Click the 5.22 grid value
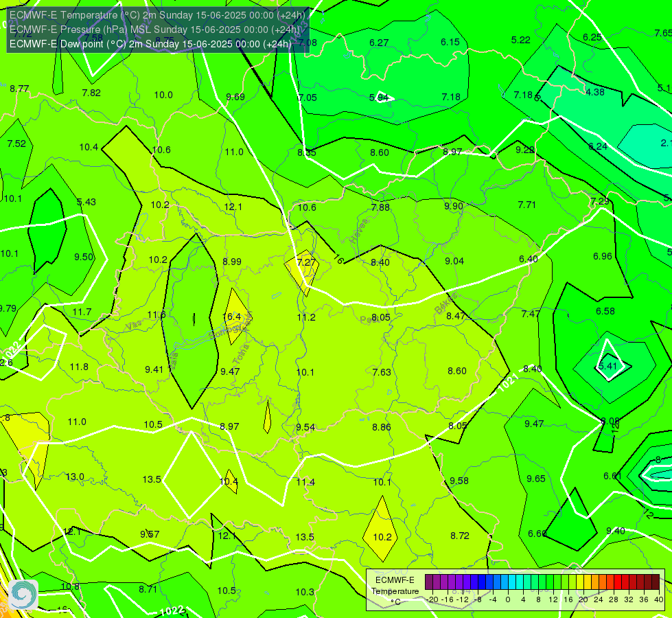Image resolution: width=672 pixels, height=618 pixels. point(521,40)
